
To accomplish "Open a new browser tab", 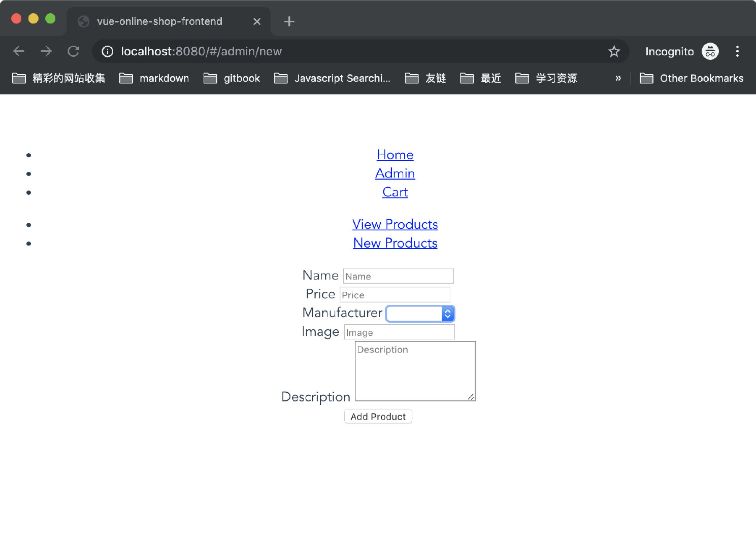I will [x=289, y=21].
